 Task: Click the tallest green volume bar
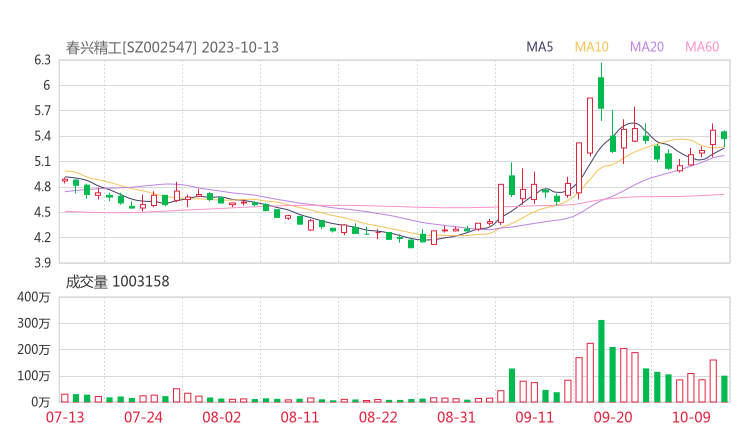tap(601, 361)
